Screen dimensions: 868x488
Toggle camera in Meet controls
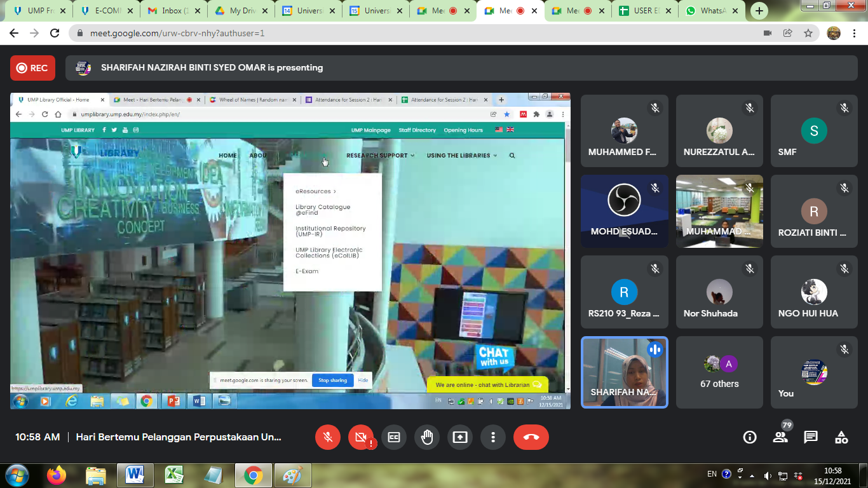(361, 437)
